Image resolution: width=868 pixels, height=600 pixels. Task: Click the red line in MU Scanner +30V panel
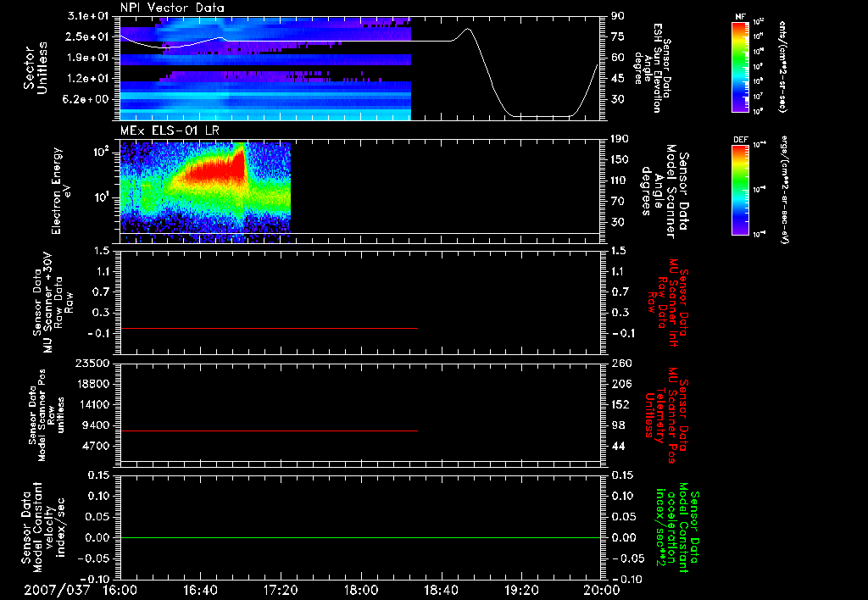[x=269, y=328]
